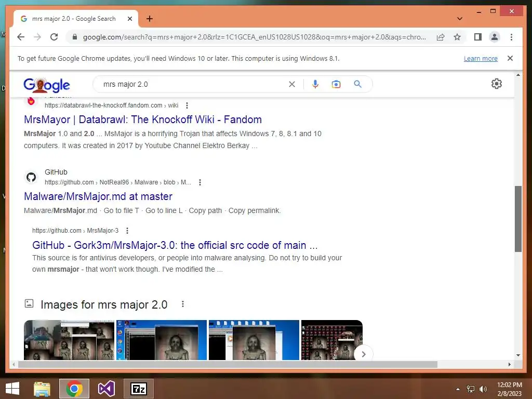Bookmark this tab with the star

pyautogui.click(x=457, y=37)
